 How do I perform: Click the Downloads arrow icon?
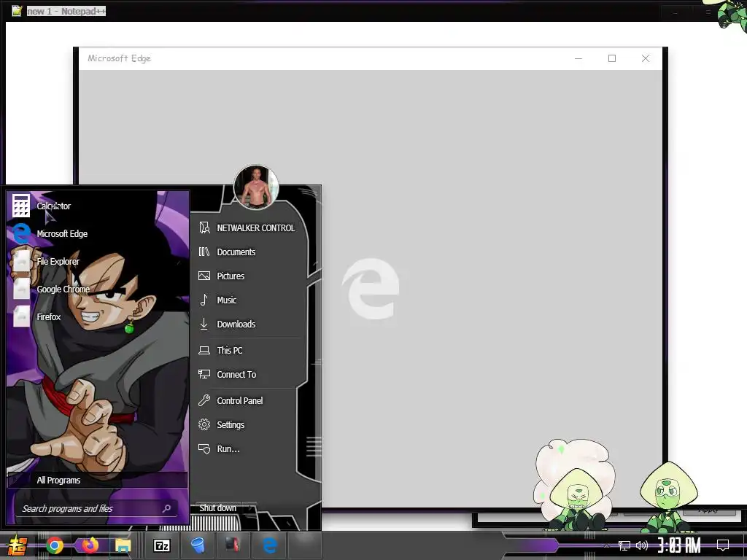[204, 324]
